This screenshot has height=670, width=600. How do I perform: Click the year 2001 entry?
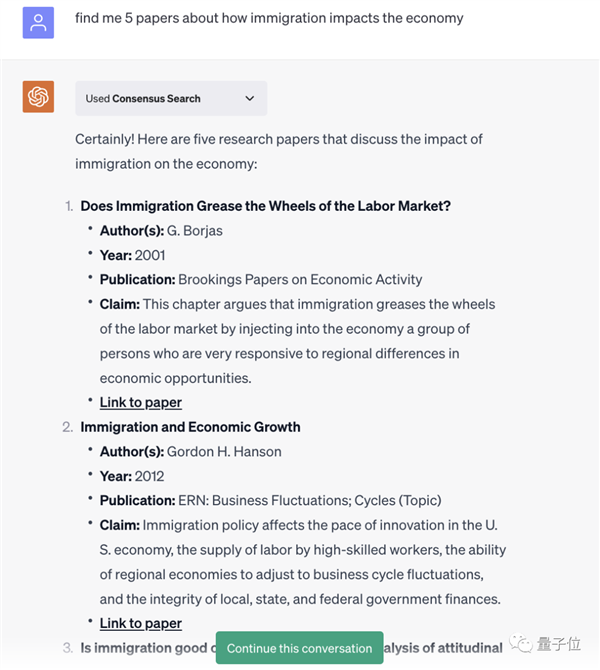(149, 255)
